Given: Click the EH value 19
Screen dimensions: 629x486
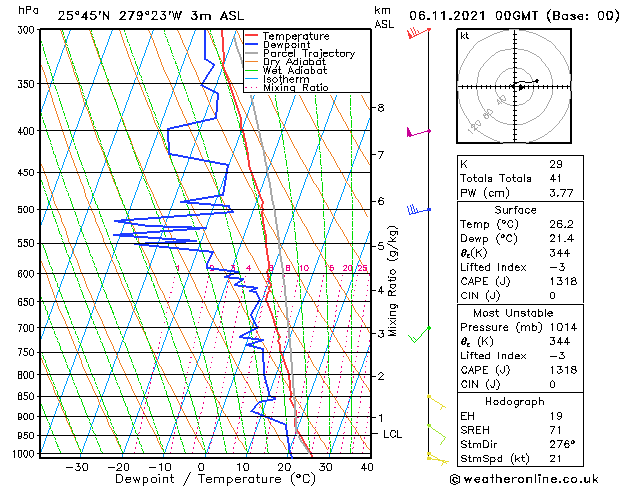Looking at the screenshot, I should (556, 416).
